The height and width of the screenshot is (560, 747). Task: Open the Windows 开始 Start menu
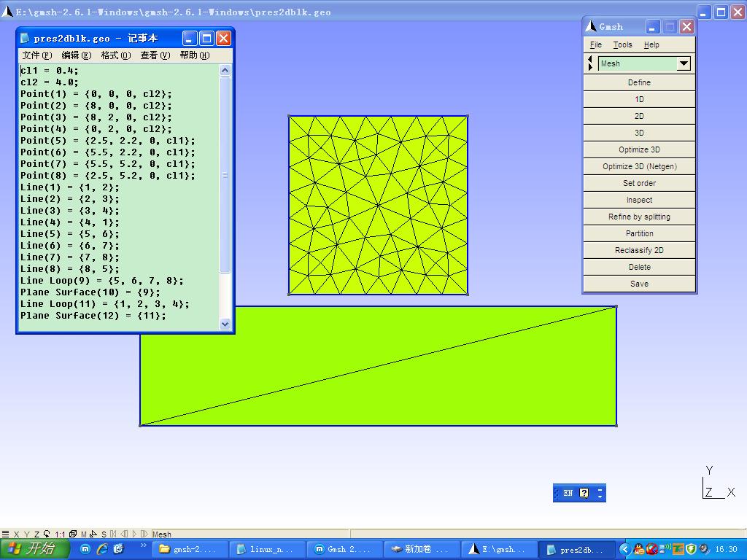[34, 549]
